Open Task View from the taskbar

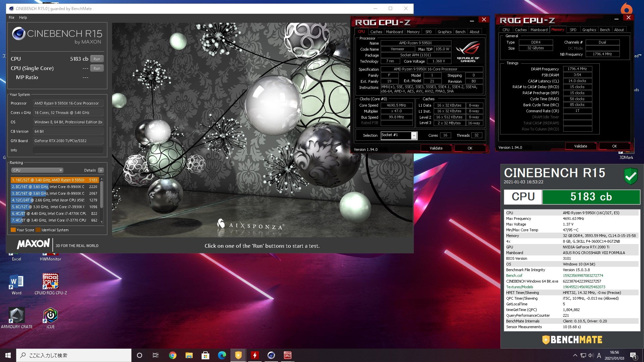pyautogui.click(x=156, y=355)
